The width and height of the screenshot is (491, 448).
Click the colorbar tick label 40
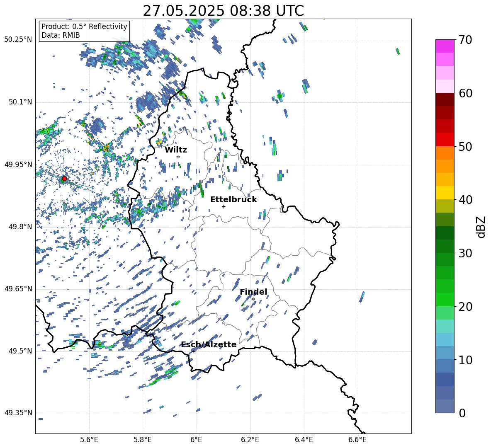point(465,200)
